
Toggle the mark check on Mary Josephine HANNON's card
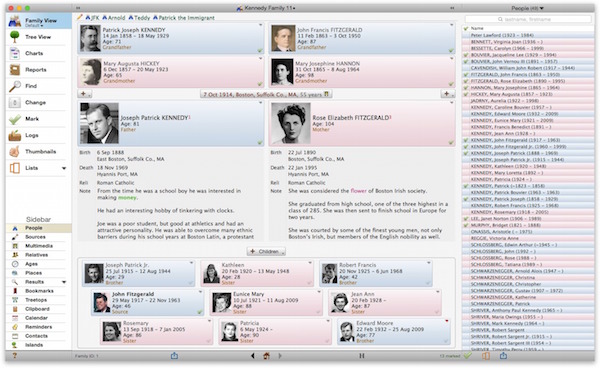[451, 84]
